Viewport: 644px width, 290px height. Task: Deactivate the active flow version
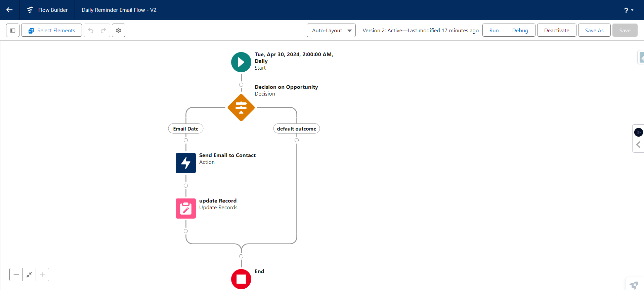click(x=556, y=30)
